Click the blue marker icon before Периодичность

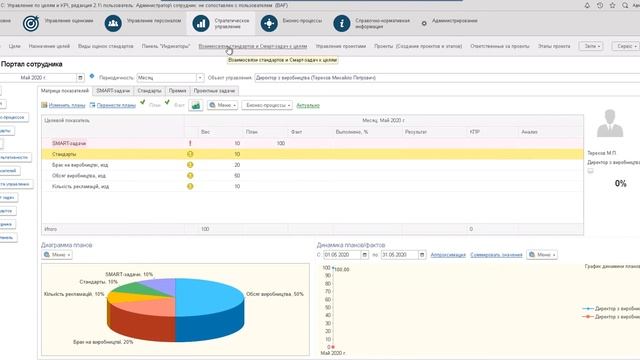click(x=92, y=76)
